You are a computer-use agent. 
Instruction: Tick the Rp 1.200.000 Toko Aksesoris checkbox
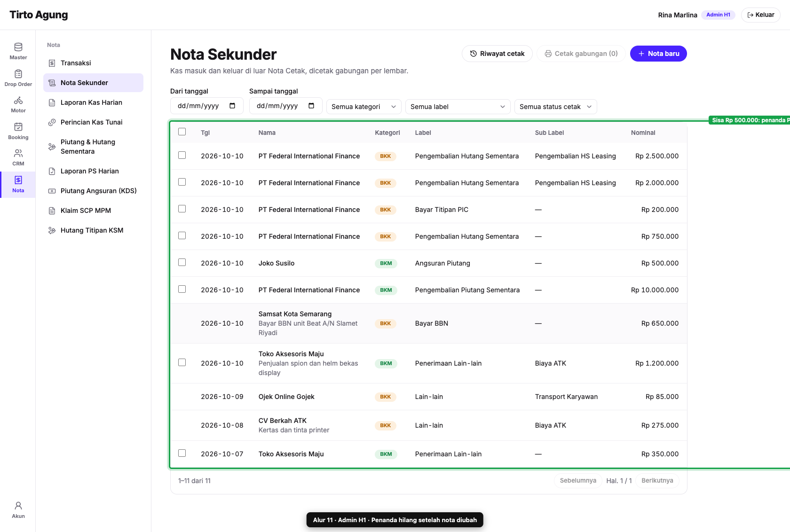pyautogui.click(x=182, y=362)
